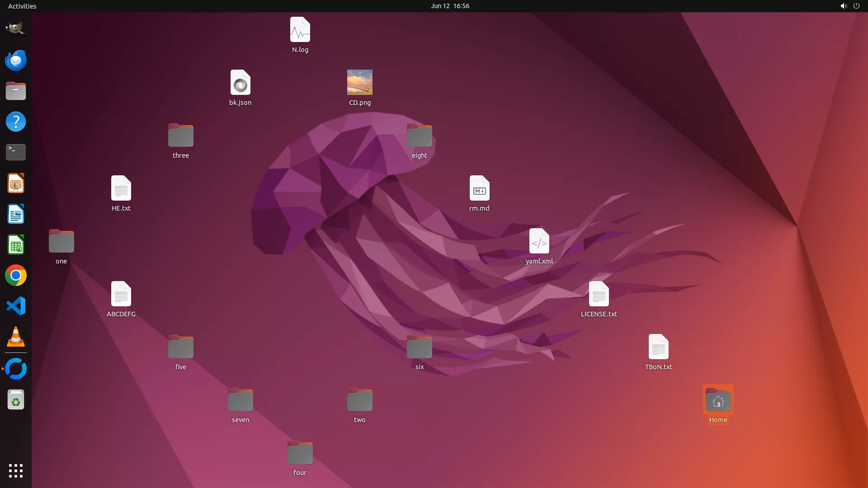Select the Home folder icon

point(718,400)
